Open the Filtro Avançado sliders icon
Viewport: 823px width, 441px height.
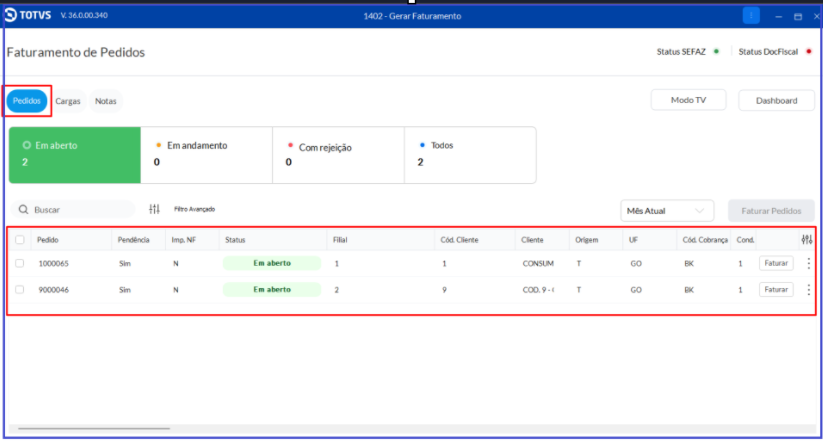click(x=154, y=209)
